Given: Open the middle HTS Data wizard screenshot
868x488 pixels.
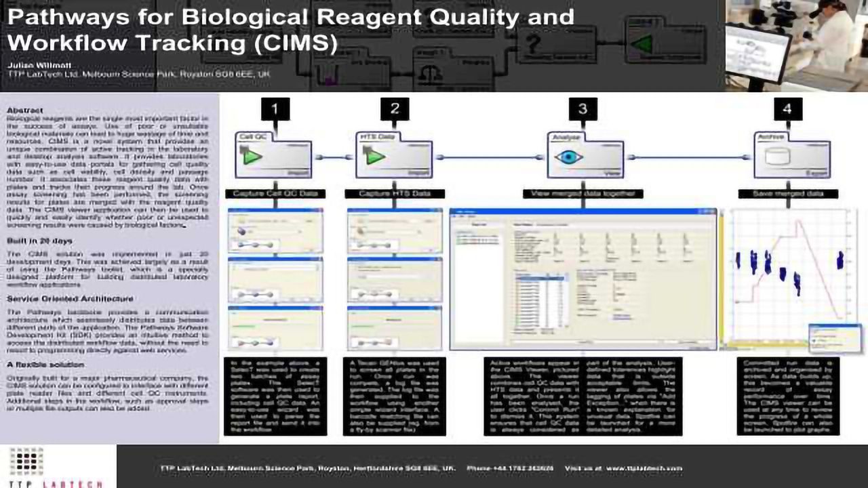Looking at the screenshot, I should pos(395,279).
